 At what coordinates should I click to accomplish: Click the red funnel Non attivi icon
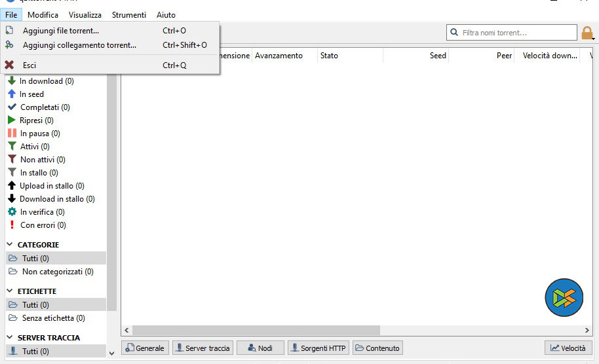point(12,159)
